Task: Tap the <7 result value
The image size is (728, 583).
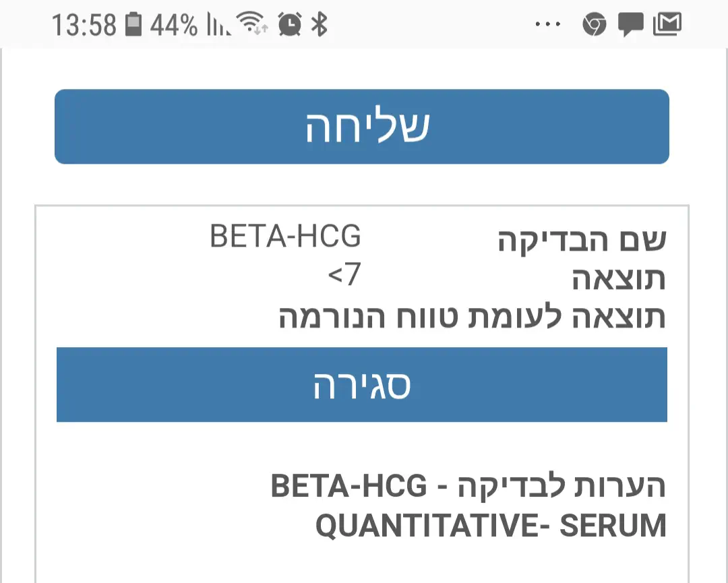Action: click(x=344, y=275)
